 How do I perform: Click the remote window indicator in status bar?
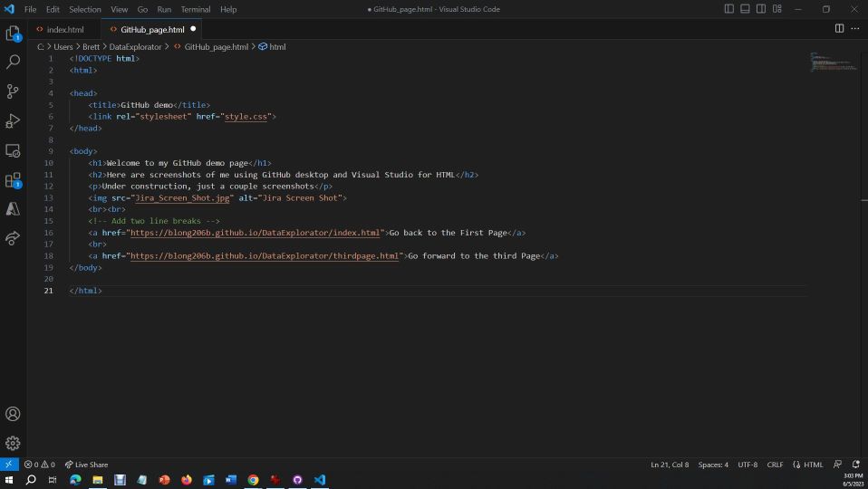pos(9,465)
